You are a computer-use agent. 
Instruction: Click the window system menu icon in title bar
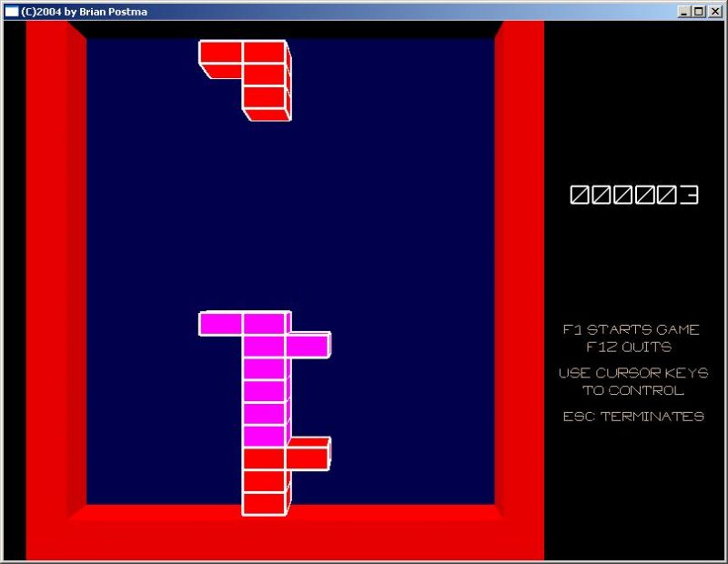pos(11,12)
